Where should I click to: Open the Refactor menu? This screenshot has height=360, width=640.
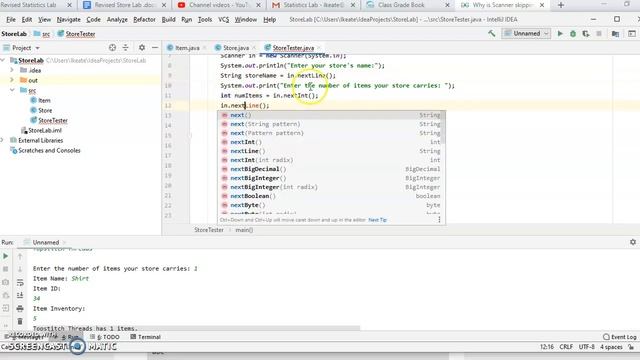pos(144,20)
